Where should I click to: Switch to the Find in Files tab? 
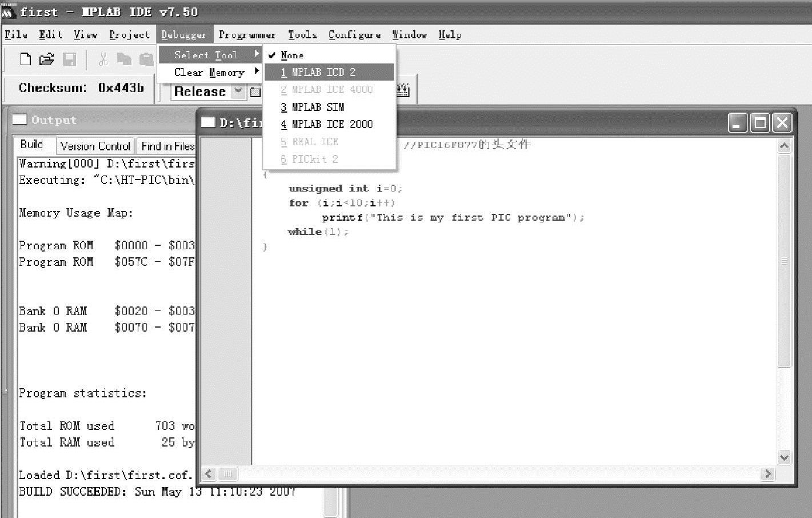[167, 146]
